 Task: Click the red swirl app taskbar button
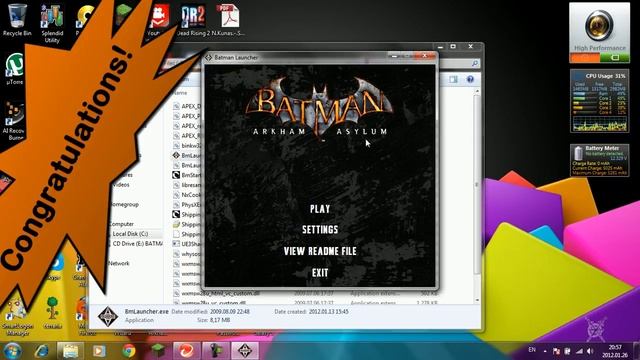(x=186, y=351)
